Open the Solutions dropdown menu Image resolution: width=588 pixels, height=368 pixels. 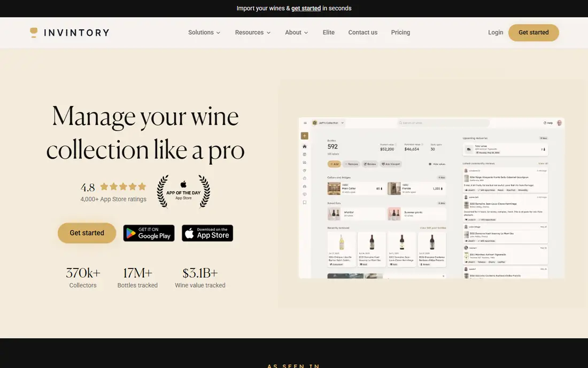[x=204, y=33]
